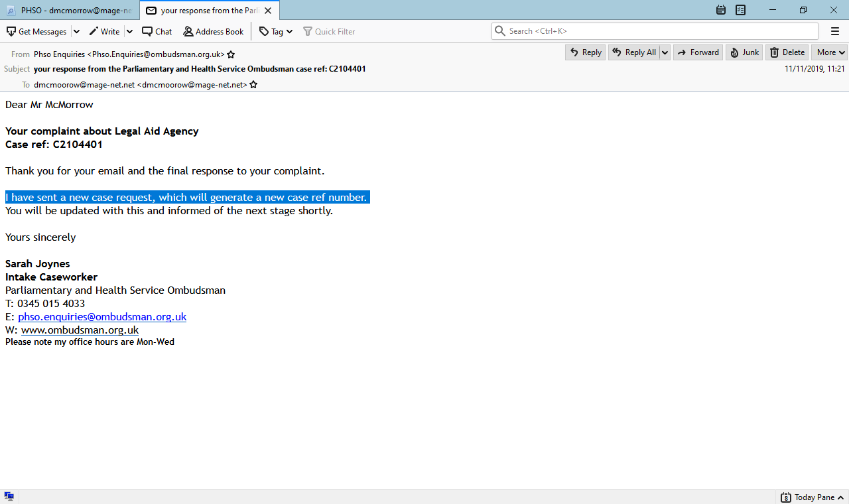Open the tasks tab icon
The height and width of the screenshot is (504, 849).
(x=740, y=10)
